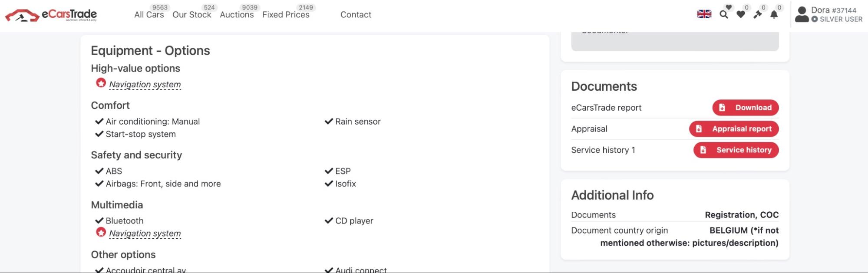Click the eCarsTrade logo
This screenshot has width=868, height=273.
pyautogui.click(x=51, y=15)
